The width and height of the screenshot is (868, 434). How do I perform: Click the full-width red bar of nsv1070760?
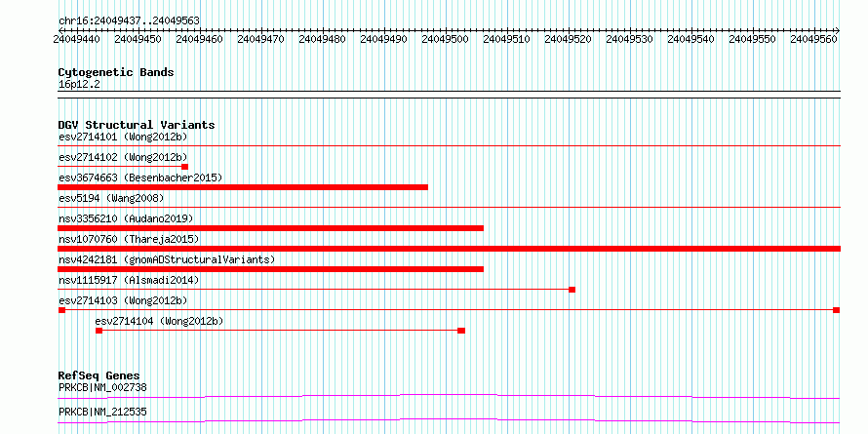click(450, 249)
